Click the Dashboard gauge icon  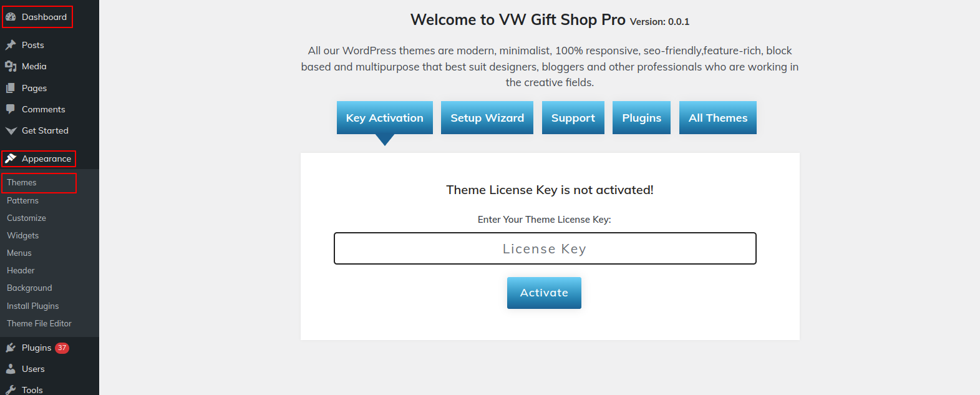click(x=11, y=17)
